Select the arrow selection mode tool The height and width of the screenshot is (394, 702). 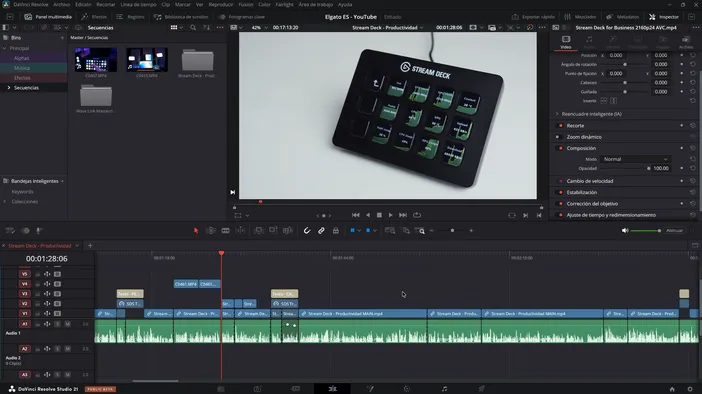click(x=196, y=231)
